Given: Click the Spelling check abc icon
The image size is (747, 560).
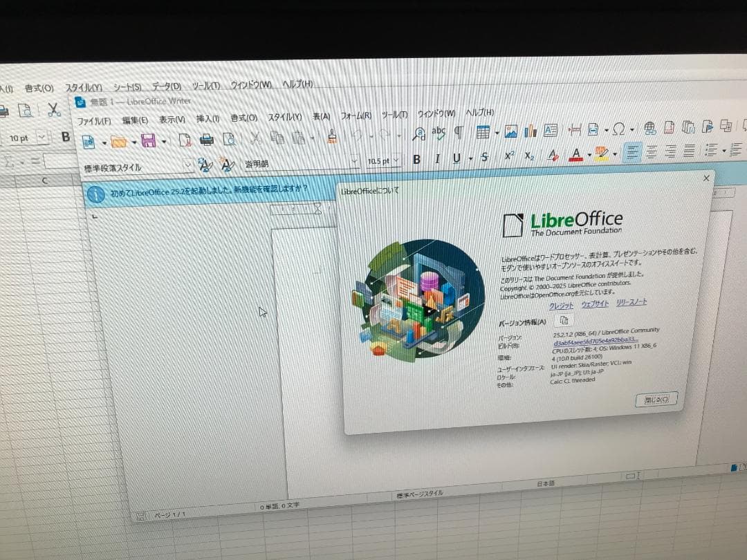Looking at the screenshot, I should click(x=439, y=132).
